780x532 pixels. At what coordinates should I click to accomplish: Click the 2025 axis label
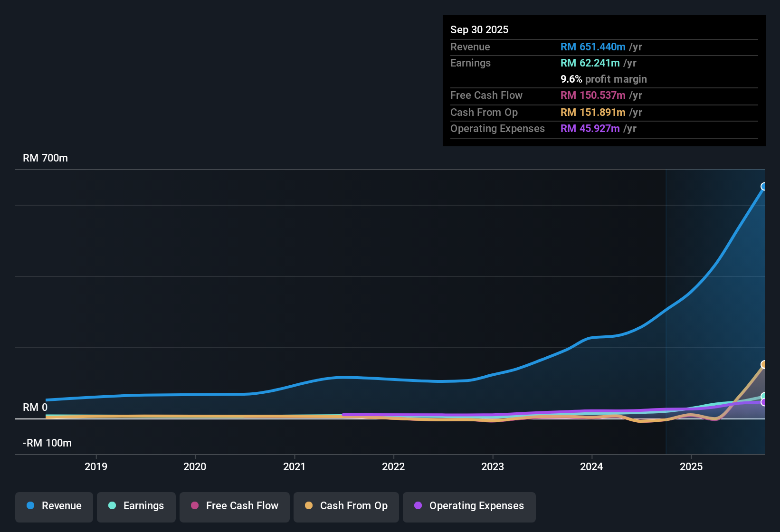(x=692, y=466)
